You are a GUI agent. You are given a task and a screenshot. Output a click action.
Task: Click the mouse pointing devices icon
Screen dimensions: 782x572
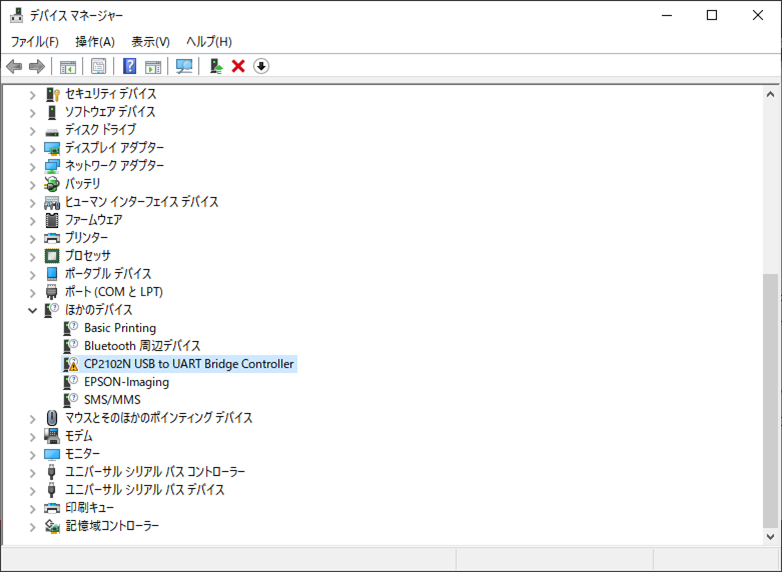(x=52, y=418)
